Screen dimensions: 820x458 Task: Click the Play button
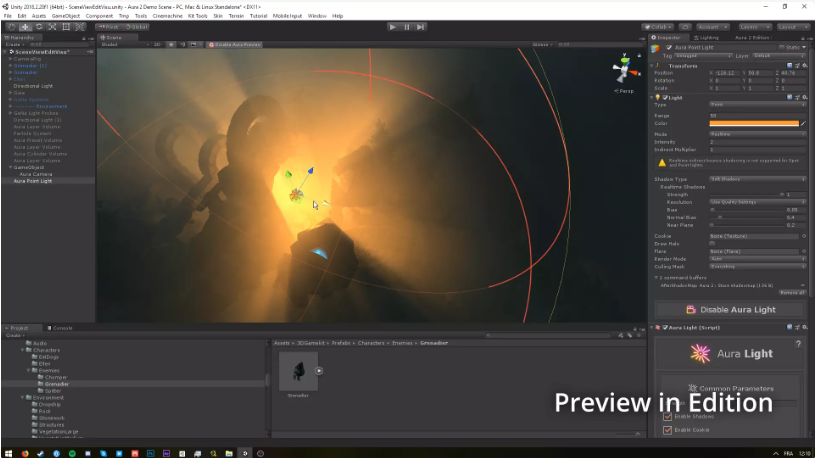coord(392,27)
